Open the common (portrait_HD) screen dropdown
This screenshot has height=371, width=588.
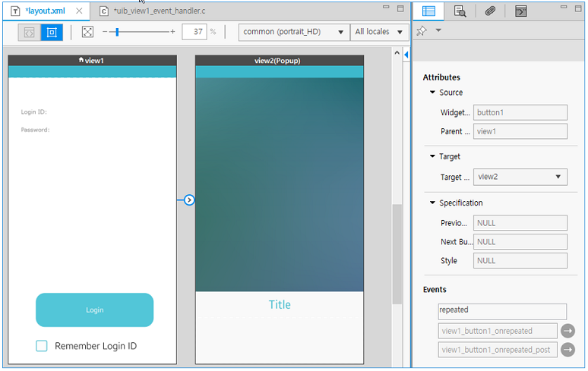293,32
